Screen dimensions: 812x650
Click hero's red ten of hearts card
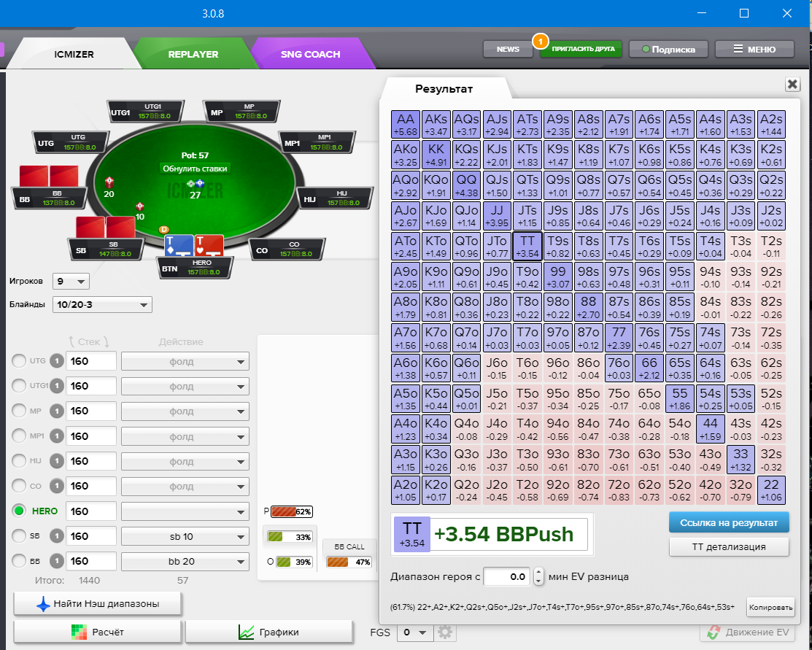click(x=209, y=246)
